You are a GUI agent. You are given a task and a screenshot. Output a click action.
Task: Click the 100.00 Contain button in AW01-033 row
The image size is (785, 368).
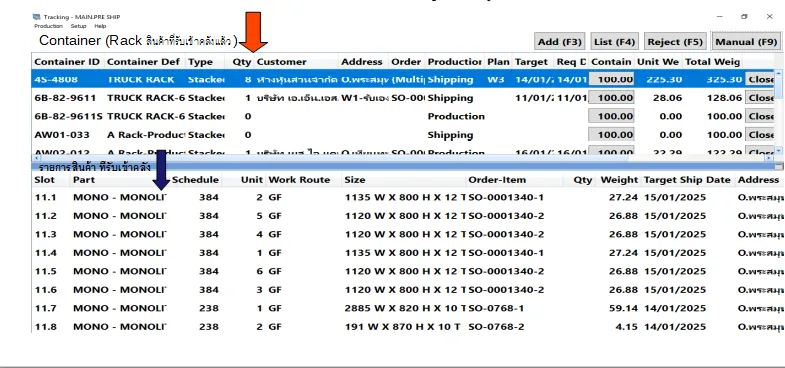(x=612, y=135)
